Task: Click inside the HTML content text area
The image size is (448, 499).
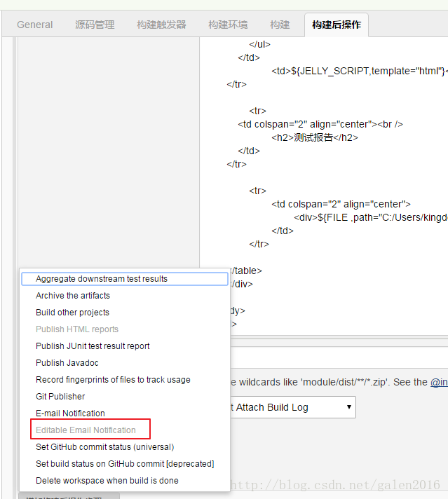Action: [x=324, y=186]
